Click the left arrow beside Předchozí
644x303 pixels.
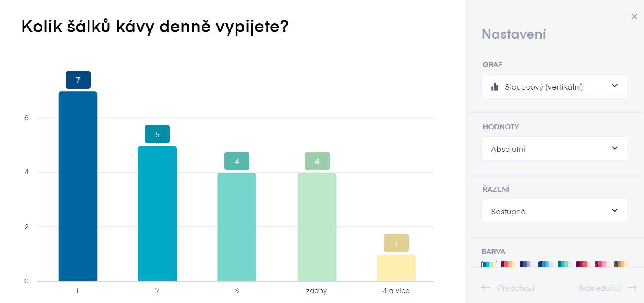coord(486,288)
